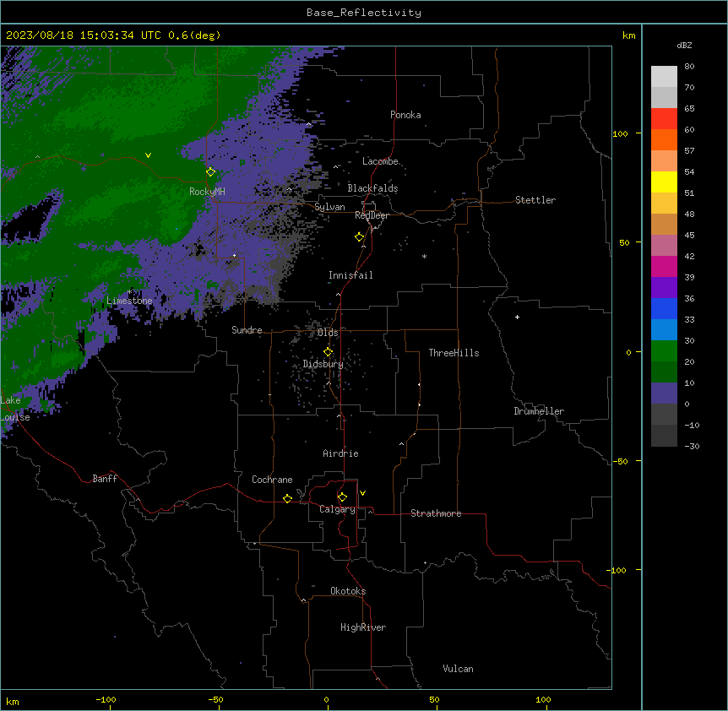Click the -30 value in dBZ legend
Screen dimensions: 728x711
pyautogui.click(x=692, y=446)
